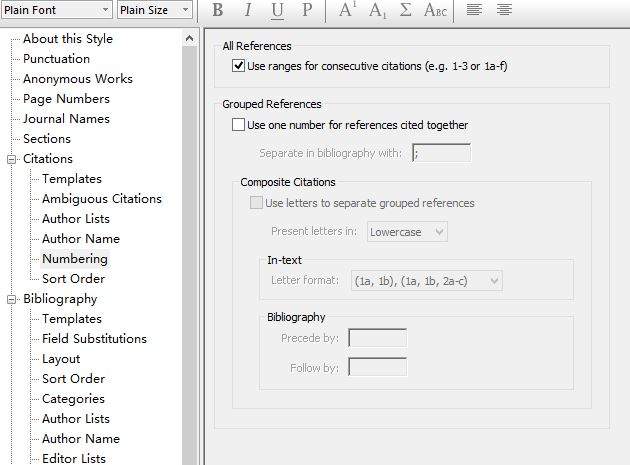Apply Subscript formatting icon
The height and width of the screenshot is (465, 630).
coord(377,11)
